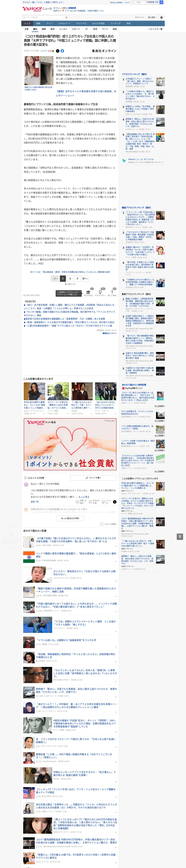Play video 冤罪に5分遅刻…小野田経済安保相

tap(160, 302)
